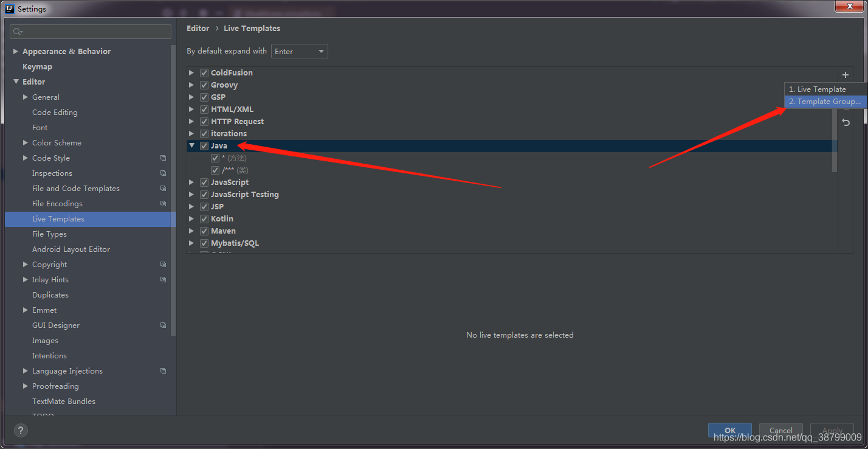Screen dimensions: 868x449
Task: Open the Keymap settings page
Action: click(x=37, y=67)
